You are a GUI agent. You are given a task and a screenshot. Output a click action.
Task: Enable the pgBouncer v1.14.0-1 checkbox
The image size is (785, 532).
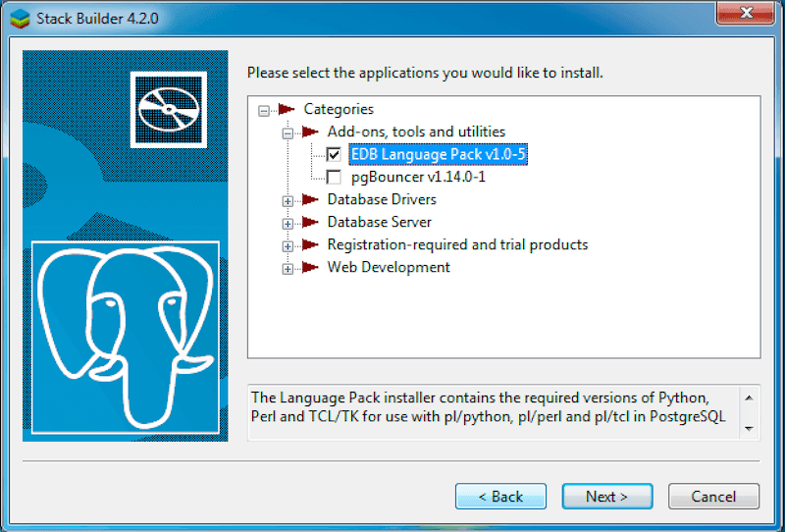[334, 178]
